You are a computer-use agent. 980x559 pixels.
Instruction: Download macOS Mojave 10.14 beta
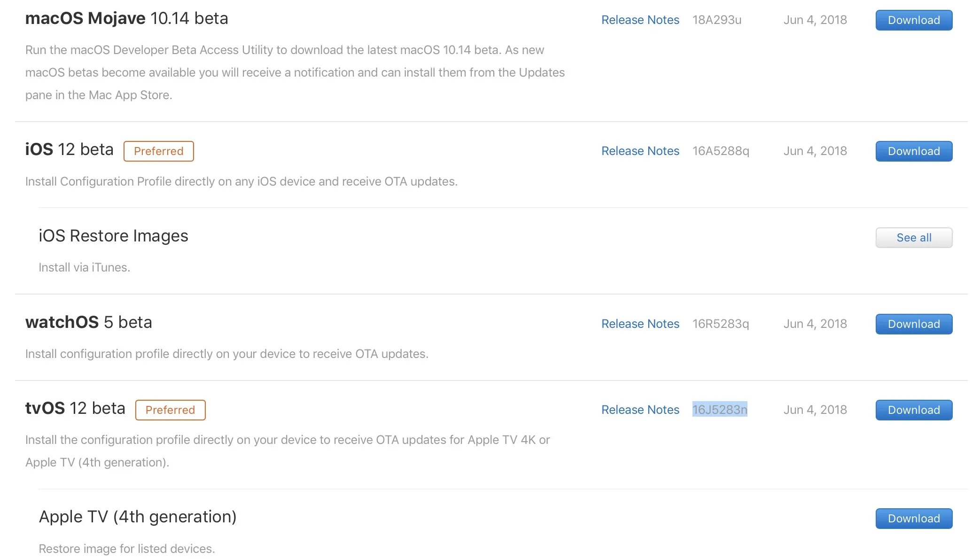click(x=913, y=20)
